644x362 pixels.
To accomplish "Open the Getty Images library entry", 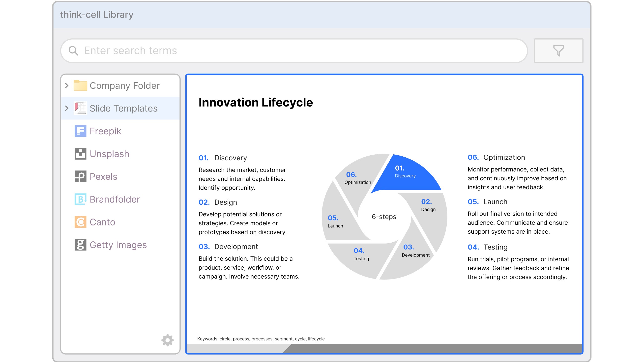I will [118, 245].
